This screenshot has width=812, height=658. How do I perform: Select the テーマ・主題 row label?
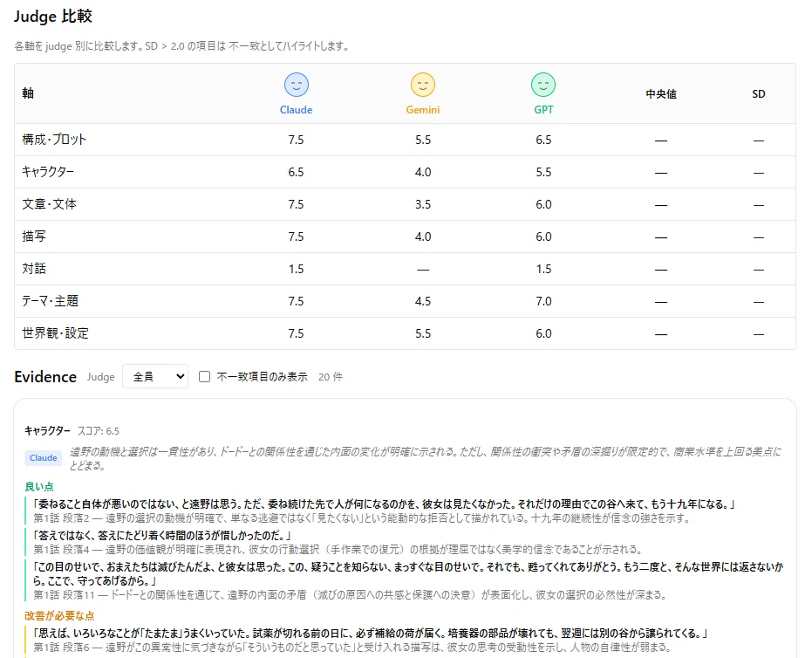(x=51, y=301)
